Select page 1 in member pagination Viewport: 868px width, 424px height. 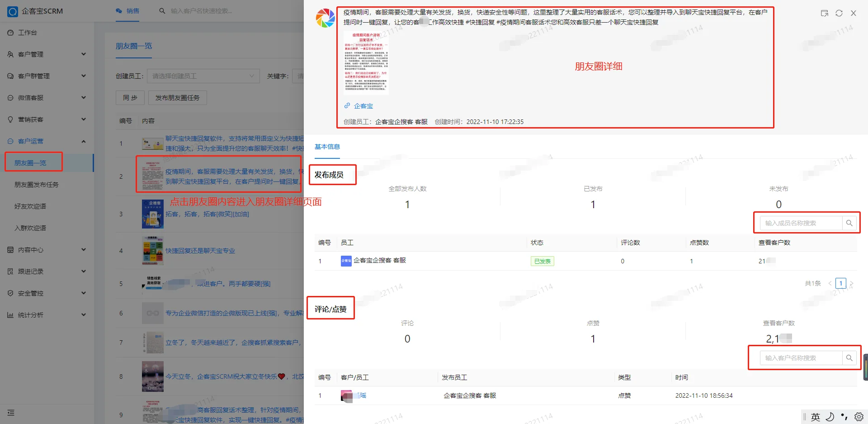tap(841, 283)
